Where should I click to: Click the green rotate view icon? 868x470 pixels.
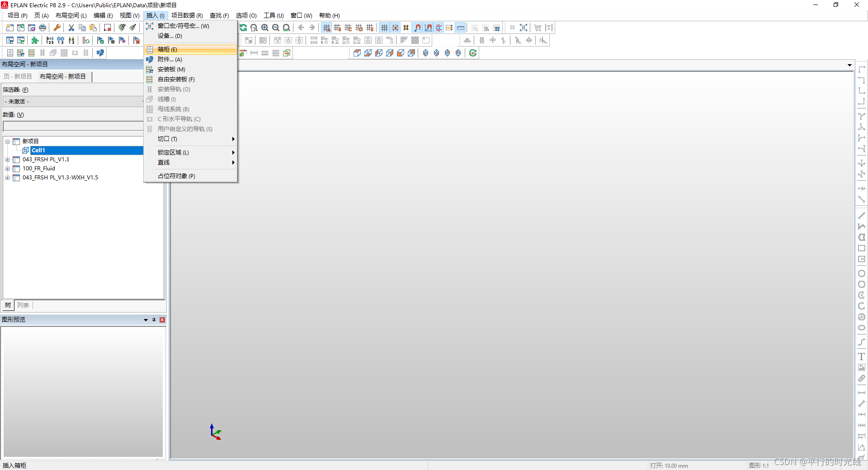(473, 53)
